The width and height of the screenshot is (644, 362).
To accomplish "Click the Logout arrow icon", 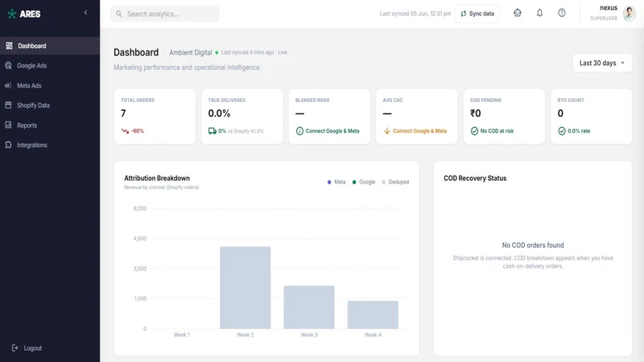I will tap(14, 348).
